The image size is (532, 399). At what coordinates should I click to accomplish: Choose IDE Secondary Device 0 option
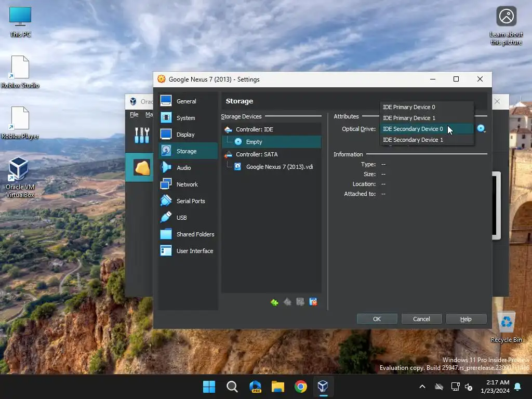coord(427,129)
